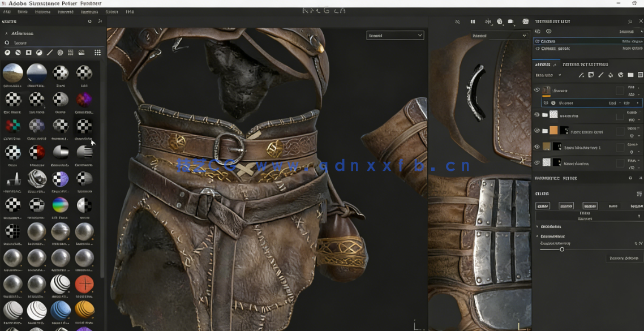Select the Materials filter in the Assets panel
This screenshot has height=331, width=644.
coord(7,52)
